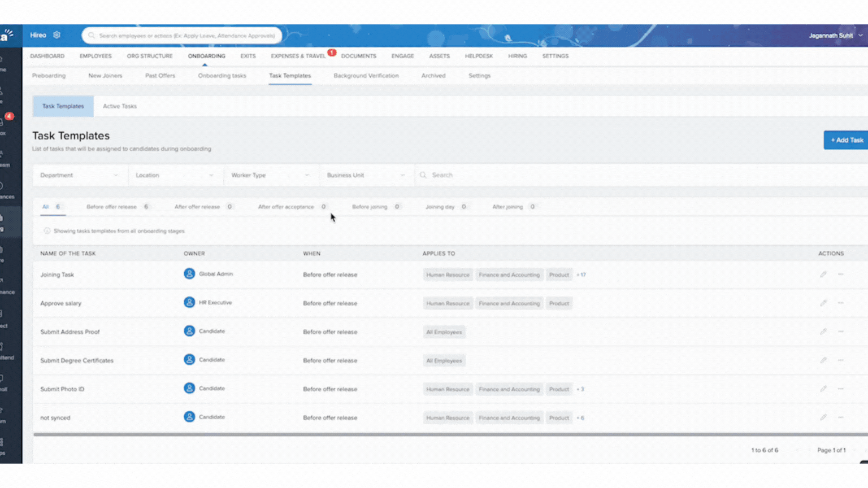Click the edit pencil for Joining Task
This screenshot has width=868, height=488.
(823, 274)
